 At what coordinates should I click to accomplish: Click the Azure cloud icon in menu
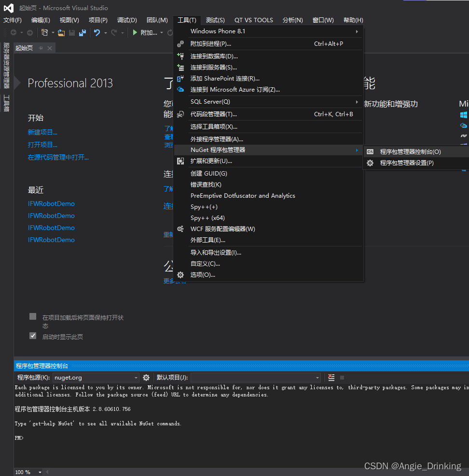click(x=180, y=90)
